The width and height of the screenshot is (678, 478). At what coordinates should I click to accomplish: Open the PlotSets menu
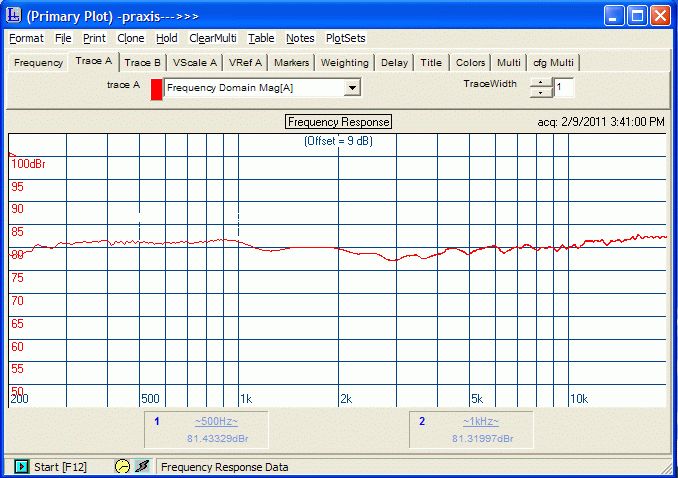point(345,38)
